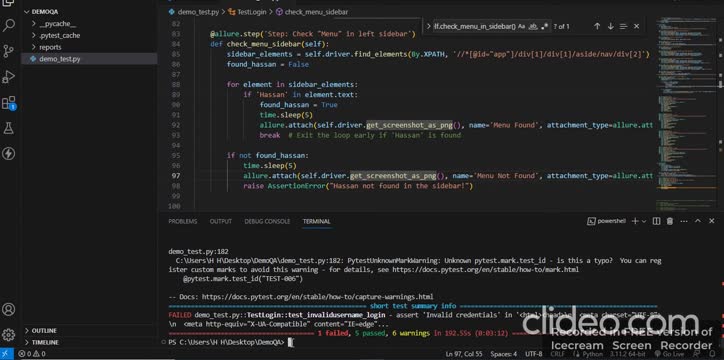
Task: Open the Accounts menu
Action: pos(8,309)
